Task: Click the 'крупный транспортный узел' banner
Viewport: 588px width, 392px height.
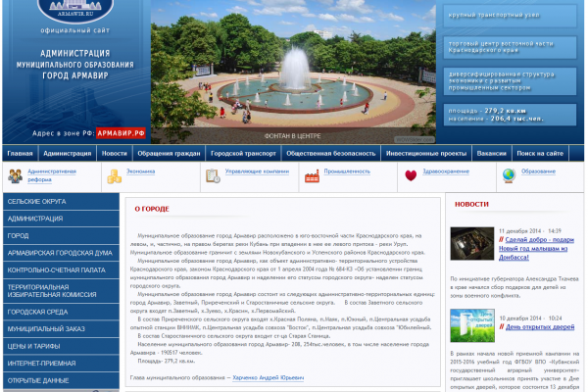Action: pos(510,16)
